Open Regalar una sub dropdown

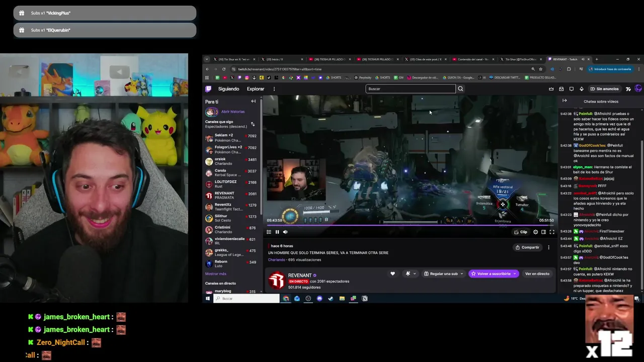click(x=443, y=274)
